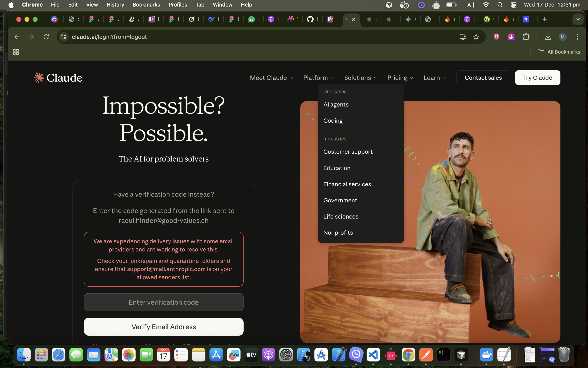Collapse the Solutions menu
The image size is (588, 368).
[360, 78]
